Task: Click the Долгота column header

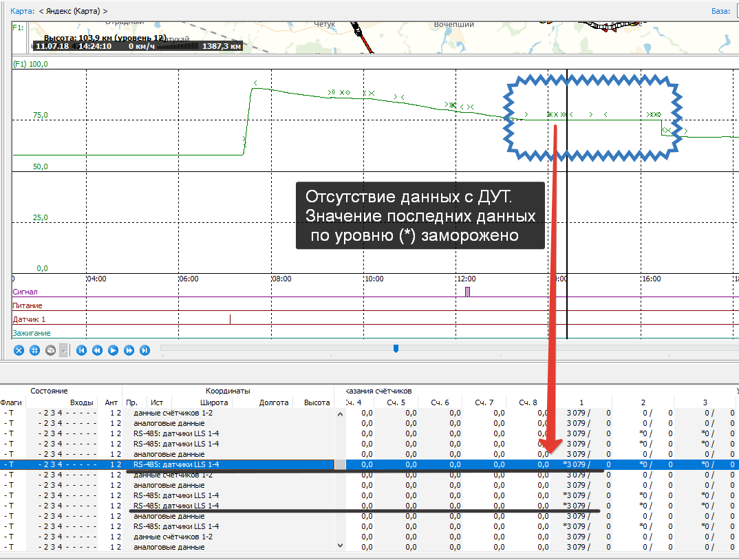Action: pos(273,402)
